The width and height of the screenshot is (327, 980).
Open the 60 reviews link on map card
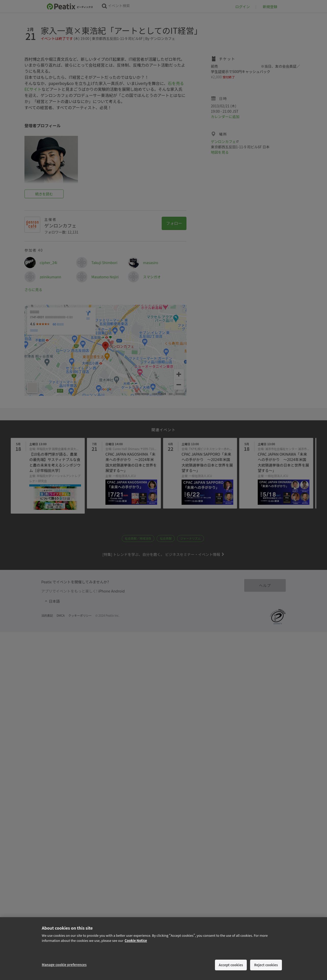click(x=58, y=324)
